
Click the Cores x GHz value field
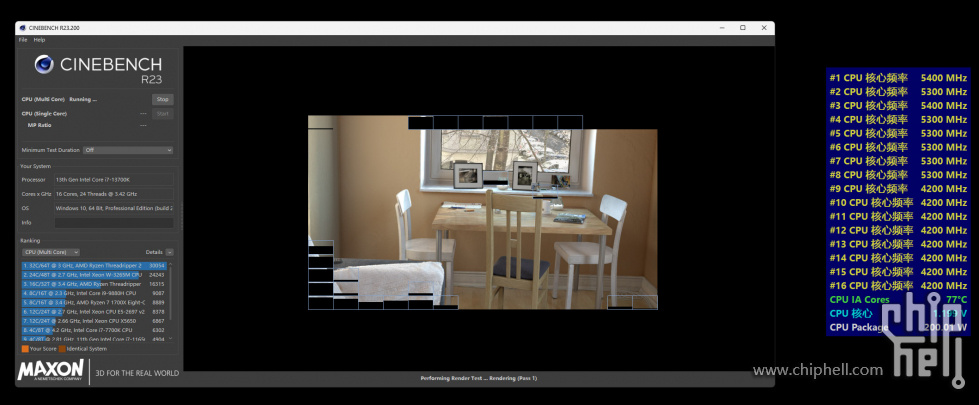pyautogui.click(x=114, y=194)
